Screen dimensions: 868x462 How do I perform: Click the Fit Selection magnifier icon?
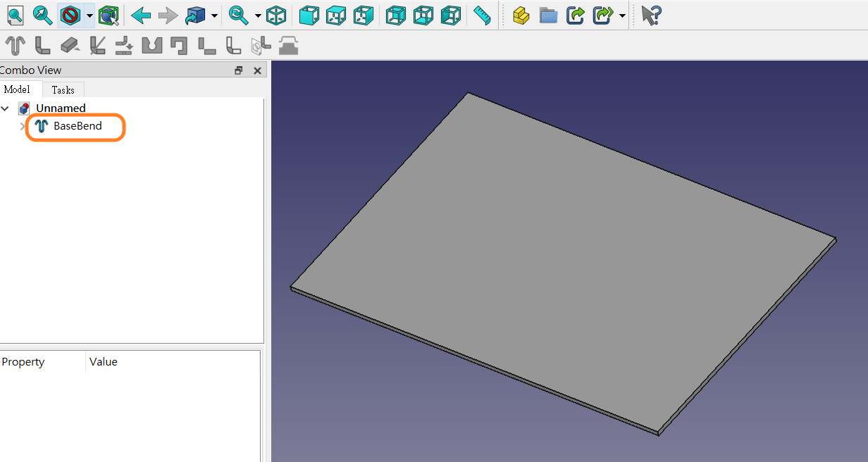(x=42, y=14)
